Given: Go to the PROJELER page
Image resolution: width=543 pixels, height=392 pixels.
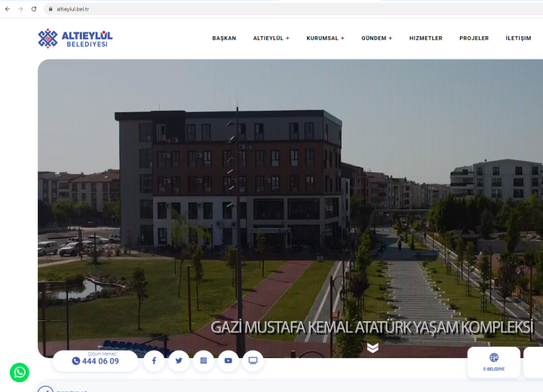Looking at the screenshot, I should pyautogui.click(x=474, y=38).
